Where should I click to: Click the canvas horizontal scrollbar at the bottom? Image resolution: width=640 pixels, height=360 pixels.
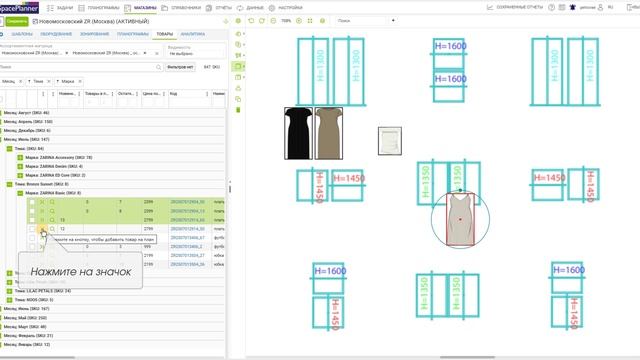click(x=467, y=357)
